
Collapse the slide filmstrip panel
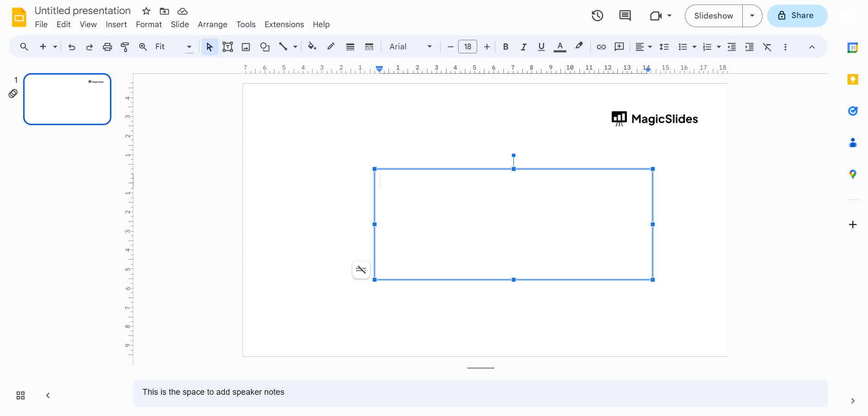(x=48, y=396)
